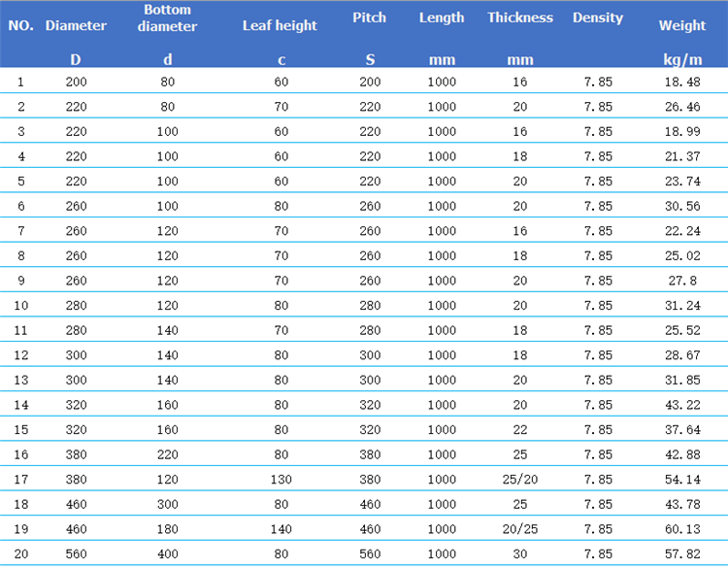Select the Bottom diameter column header

[167, 18]
